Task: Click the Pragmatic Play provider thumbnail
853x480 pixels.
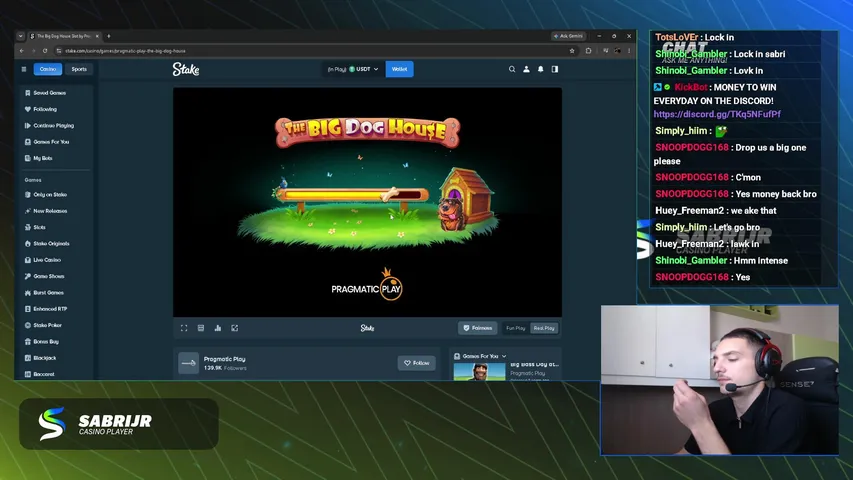Action: click(x=189, y=363)
